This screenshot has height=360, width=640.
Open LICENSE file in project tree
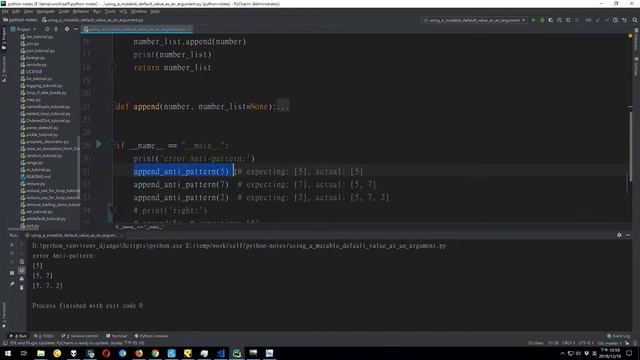(x=34, y=71)
